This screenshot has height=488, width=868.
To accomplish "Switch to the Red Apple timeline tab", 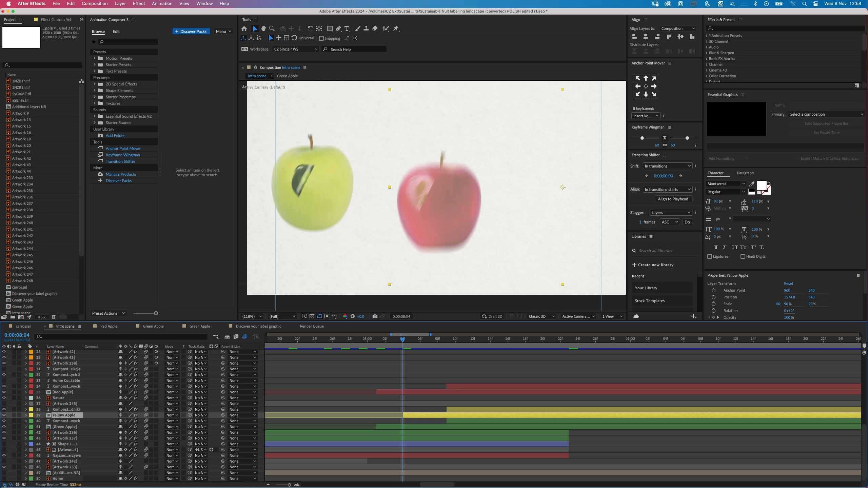I will [108, 326].
